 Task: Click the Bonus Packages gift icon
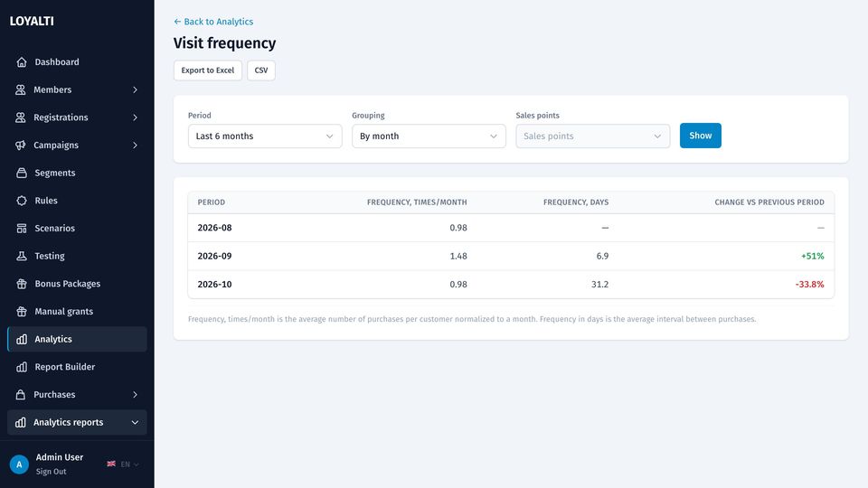pos(22,283)
